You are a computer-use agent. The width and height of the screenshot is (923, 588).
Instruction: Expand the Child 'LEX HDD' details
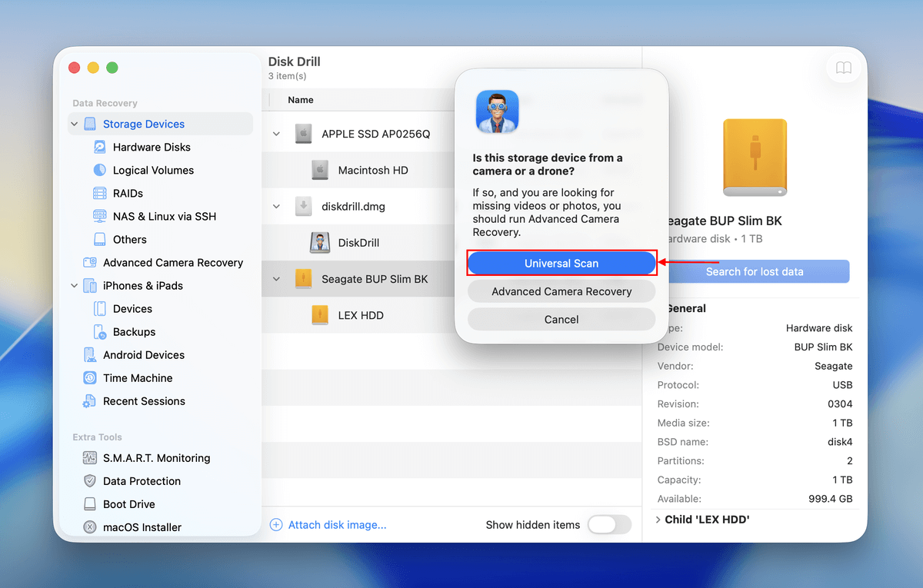point(657,519)
